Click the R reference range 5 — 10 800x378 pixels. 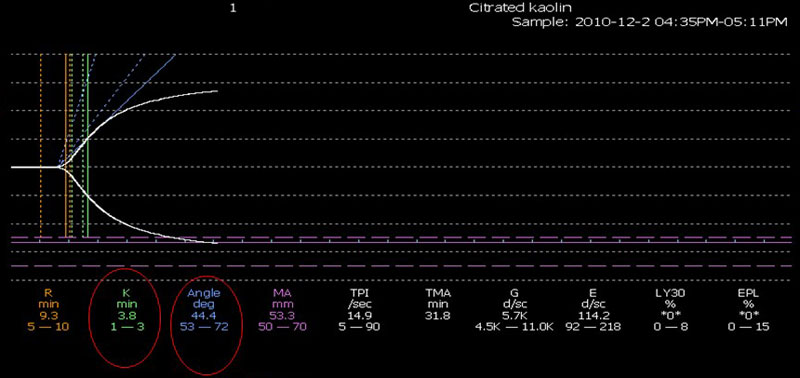click(x=49, y=327)
